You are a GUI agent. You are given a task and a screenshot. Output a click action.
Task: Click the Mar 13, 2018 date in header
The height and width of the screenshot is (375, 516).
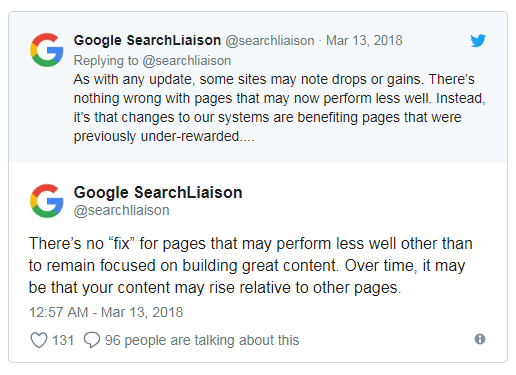(364, 41)
